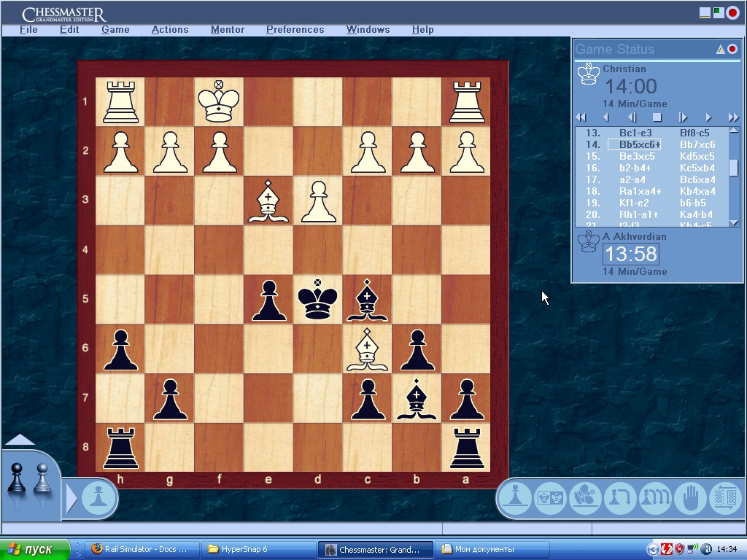The width and height of the screenshot is (747, 560).
Task: Select the white king on f1
Action: [219, 101]
